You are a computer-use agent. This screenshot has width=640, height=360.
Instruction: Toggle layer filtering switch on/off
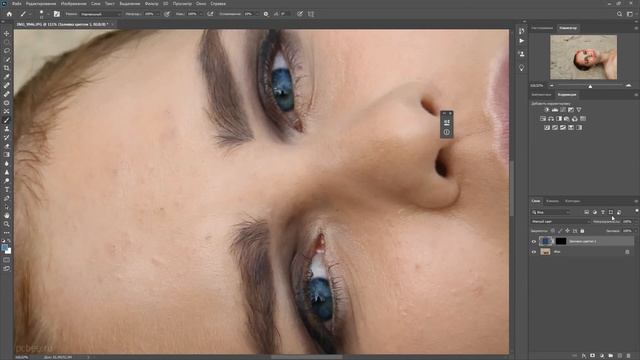(x=636, y=211)
